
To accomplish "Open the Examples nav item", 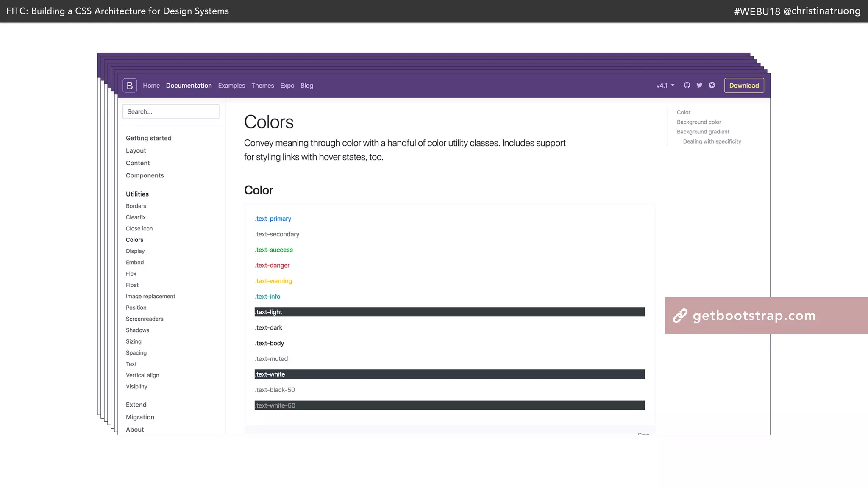I will (231, 86).
